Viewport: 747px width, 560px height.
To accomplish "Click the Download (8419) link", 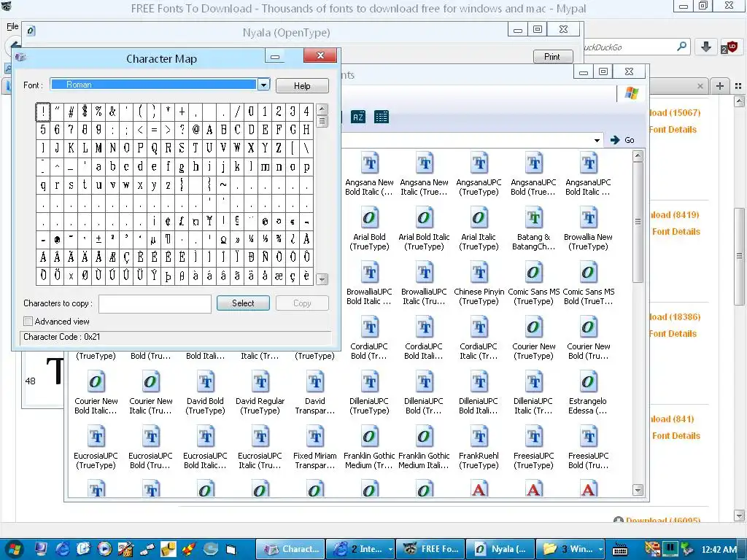I will pos(675,215).
